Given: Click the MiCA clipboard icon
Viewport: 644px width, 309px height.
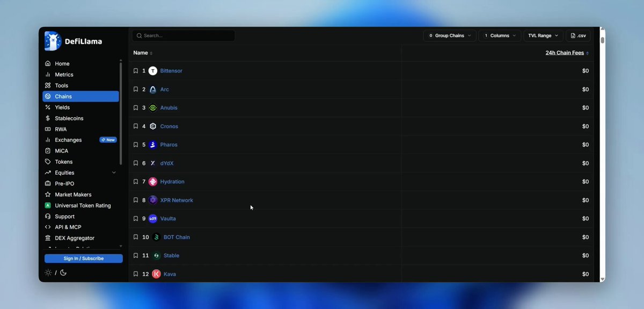Looking at the screenshot, I should pos(48,151).
